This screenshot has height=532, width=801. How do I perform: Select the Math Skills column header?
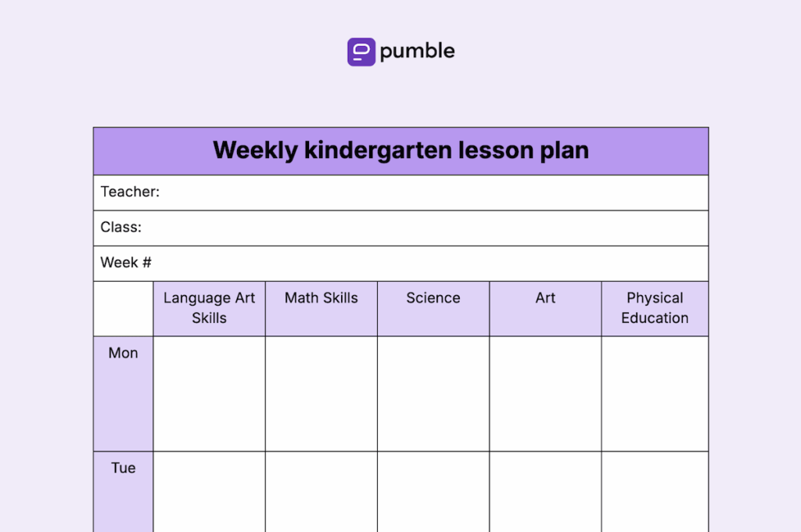click(321, 309)
